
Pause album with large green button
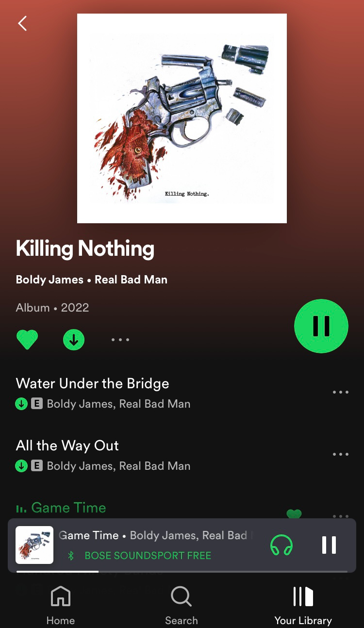(x=321, y=326)
